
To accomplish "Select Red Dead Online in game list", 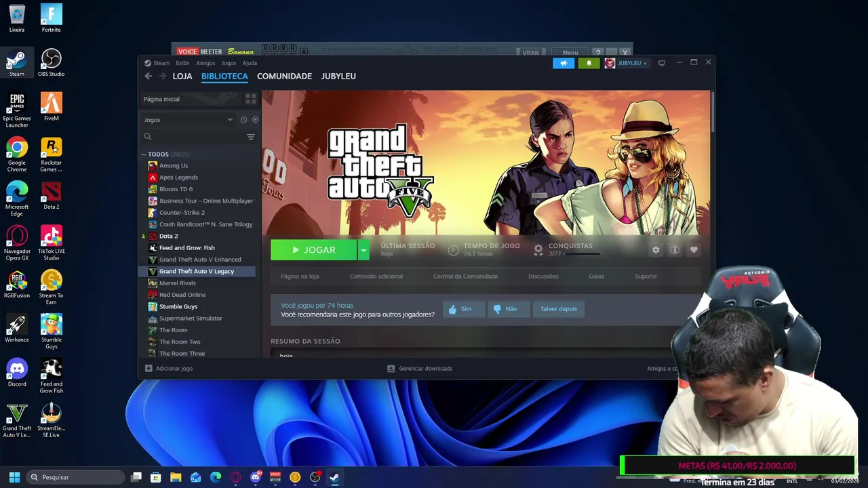I will point(182,295).
